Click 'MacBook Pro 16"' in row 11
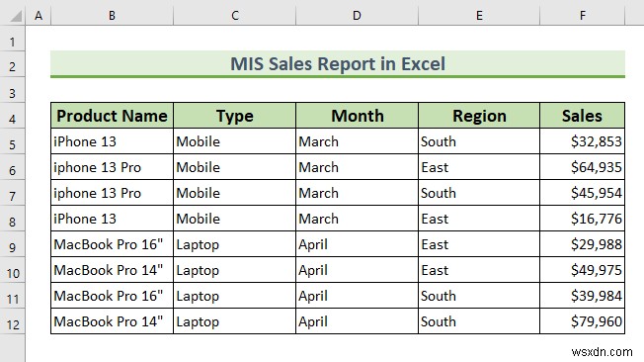The height and width of the screenshot is (362, 644). pos(109,296)
